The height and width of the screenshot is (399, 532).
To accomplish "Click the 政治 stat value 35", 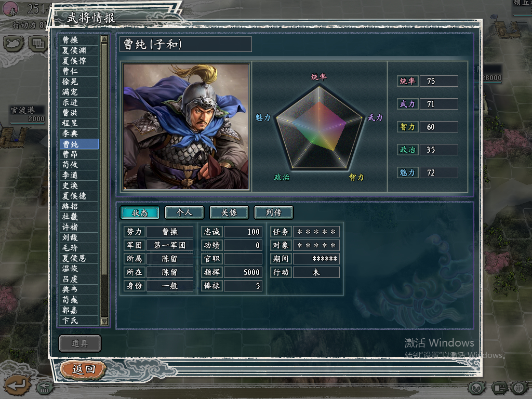I will coord(439,150).
